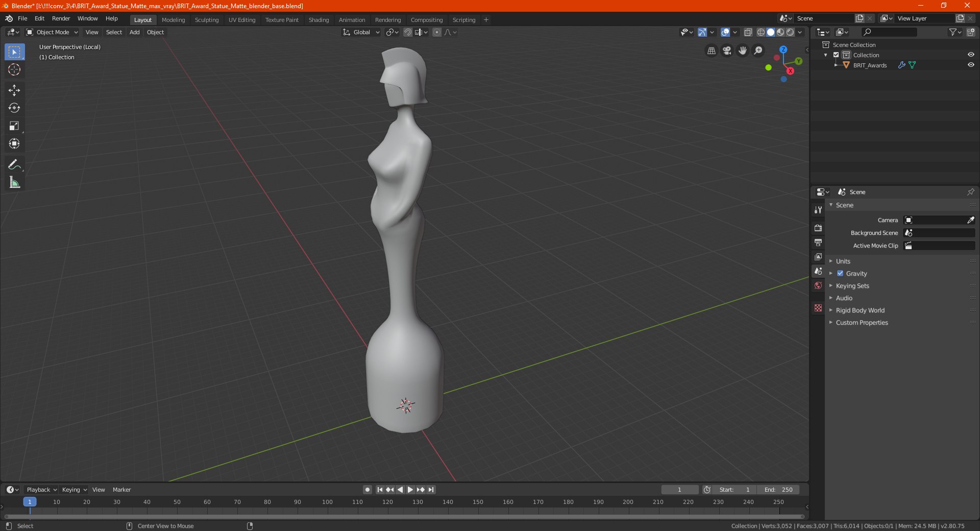The image size is (980, 531).
Task: Open the File menu
Action: pyautogui.click(x=22, y=18)
